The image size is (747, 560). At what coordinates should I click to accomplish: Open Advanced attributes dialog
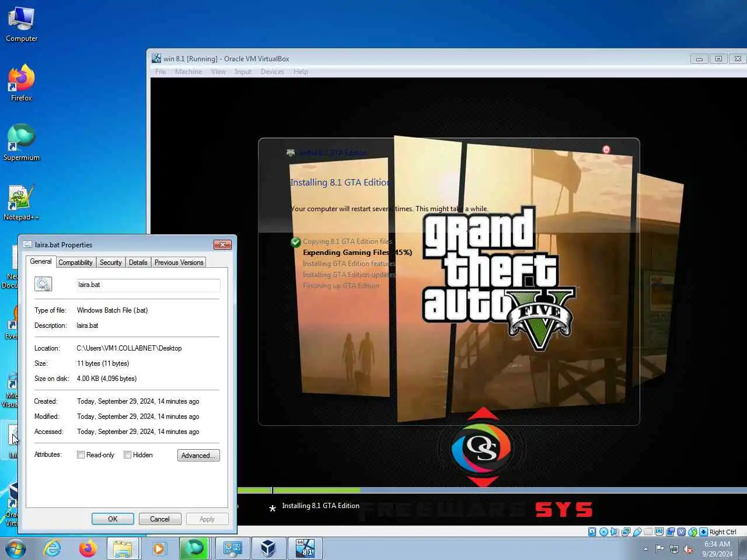[198, 456]
